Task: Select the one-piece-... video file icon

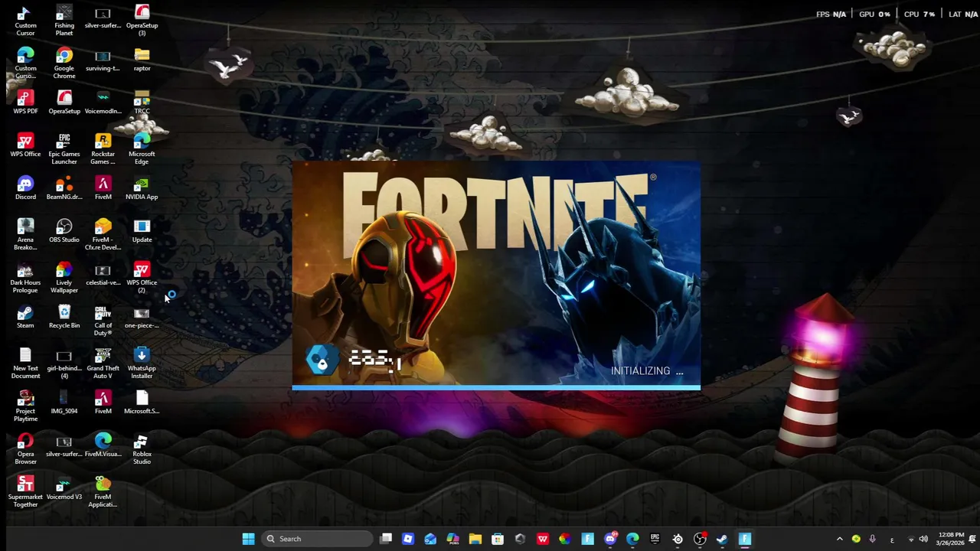Action: (x=142, y=317)
